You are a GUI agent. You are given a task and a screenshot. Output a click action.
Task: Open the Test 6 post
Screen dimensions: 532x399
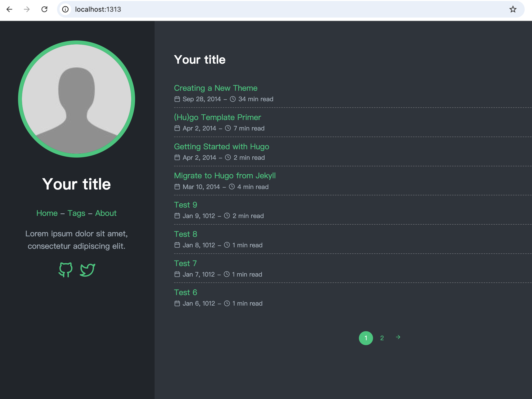pos(186,292)
